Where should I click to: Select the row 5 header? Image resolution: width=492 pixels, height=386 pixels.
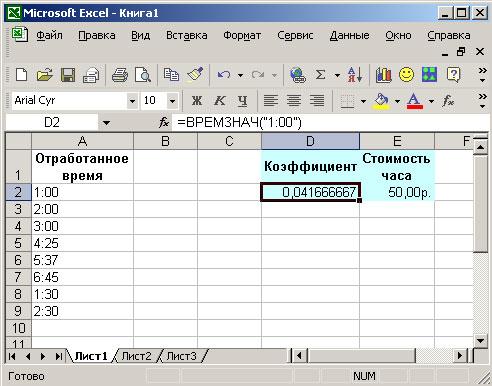[x=18, y=243]
